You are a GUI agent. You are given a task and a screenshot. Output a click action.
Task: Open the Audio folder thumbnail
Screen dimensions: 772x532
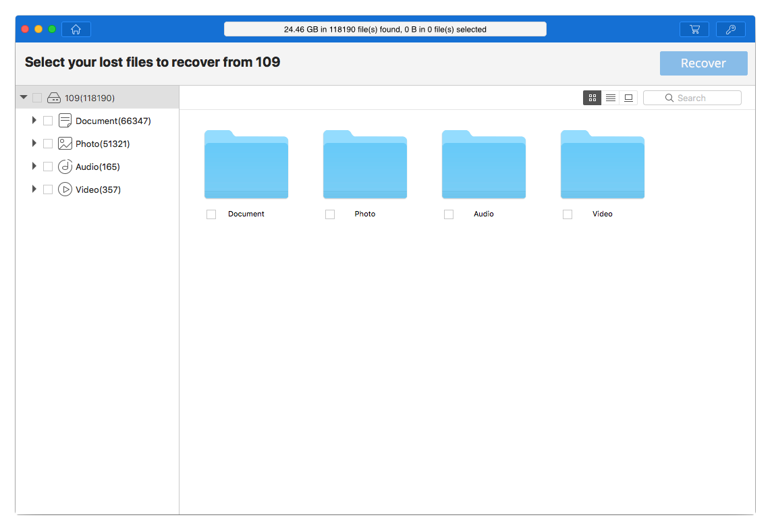pos(484,165)
